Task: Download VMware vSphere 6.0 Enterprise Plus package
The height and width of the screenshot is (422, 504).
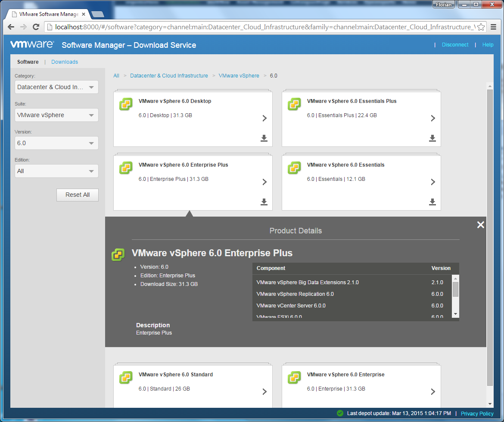Action: click(264, 202)
